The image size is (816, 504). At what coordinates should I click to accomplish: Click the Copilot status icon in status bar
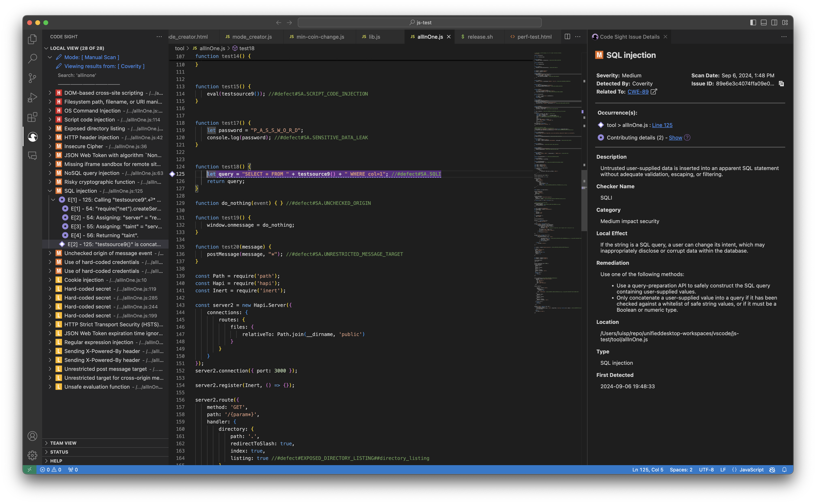tap(772, 470)
